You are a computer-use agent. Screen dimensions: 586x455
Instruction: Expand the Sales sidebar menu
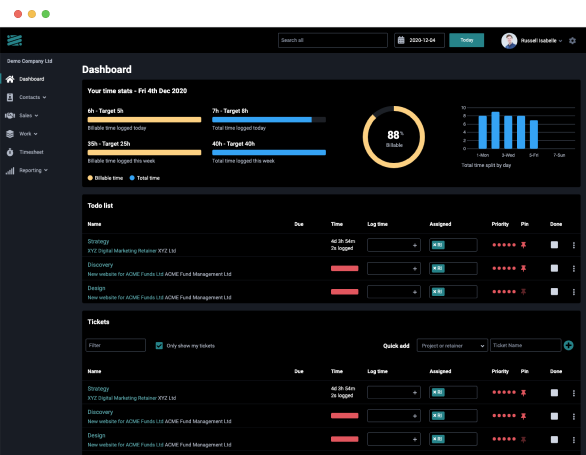[36, 116]
